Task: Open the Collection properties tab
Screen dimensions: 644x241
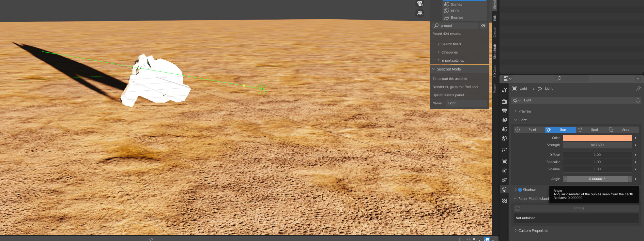Action: click(504, 150)
